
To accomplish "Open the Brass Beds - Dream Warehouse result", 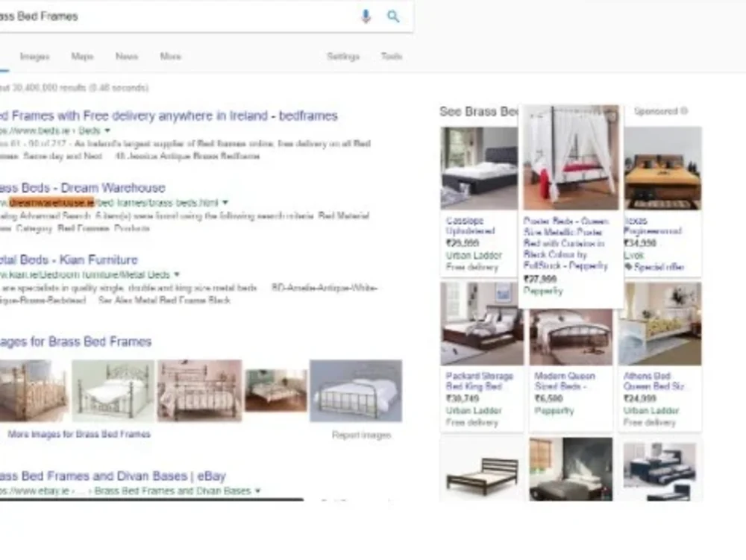I will click(x=83, y=188).
